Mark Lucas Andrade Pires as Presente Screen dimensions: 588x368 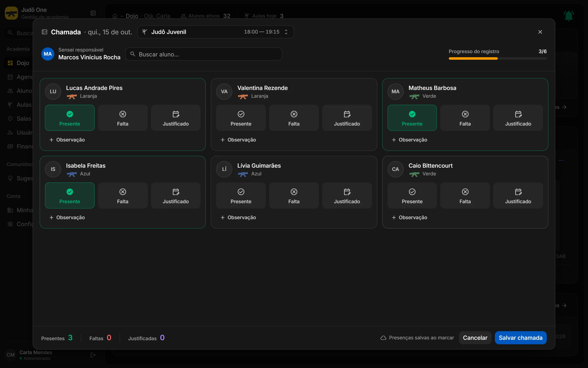(x=70, y=118)
